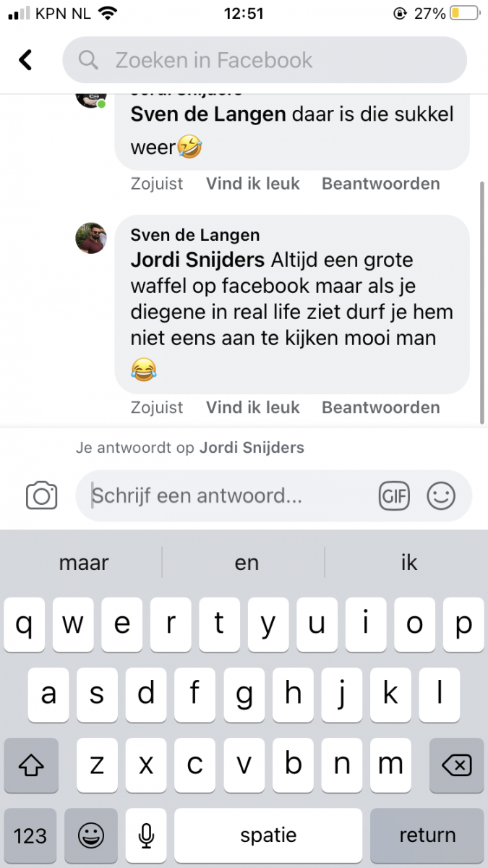Switch to the 123 numeric keyboard
The height and width of the screenshot is (868, 488).
click(30, 836)
